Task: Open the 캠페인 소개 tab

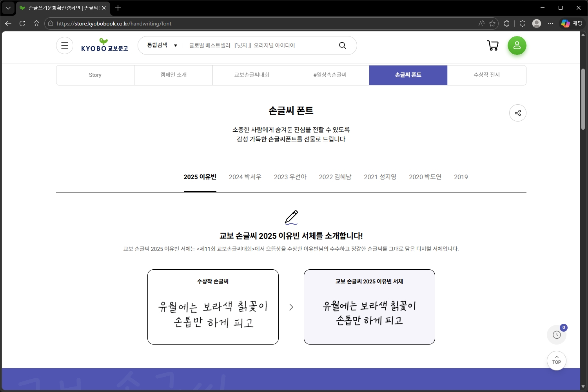Action: [x=173, y=75]
